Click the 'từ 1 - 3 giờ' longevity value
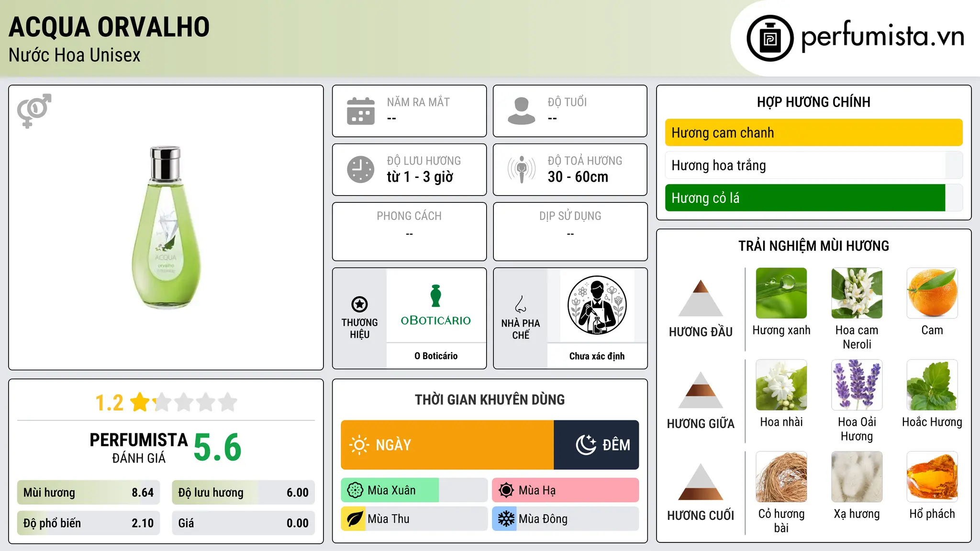The height and width of the screenshot is (551, 980). pos(420,177)
